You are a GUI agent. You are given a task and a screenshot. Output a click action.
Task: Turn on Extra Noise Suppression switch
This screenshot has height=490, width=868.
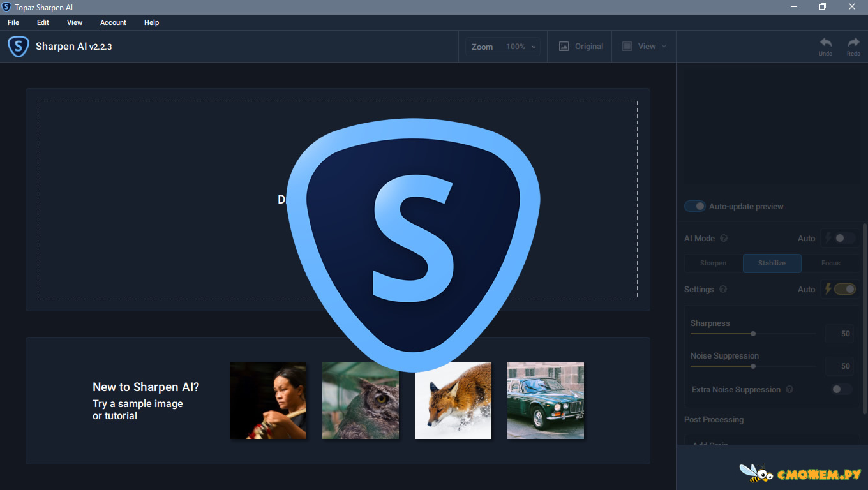(x=841, y=389)
